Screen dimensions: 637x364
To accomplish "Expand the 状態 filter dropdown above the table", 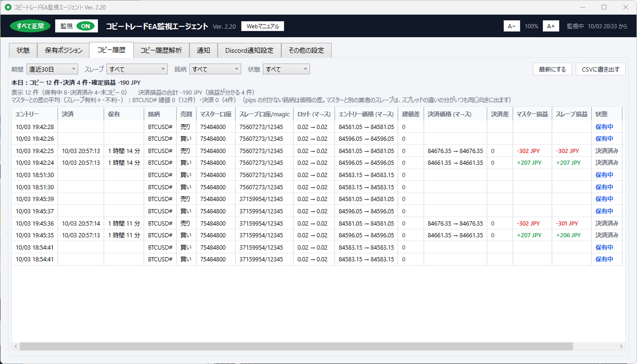I will 286,69.
